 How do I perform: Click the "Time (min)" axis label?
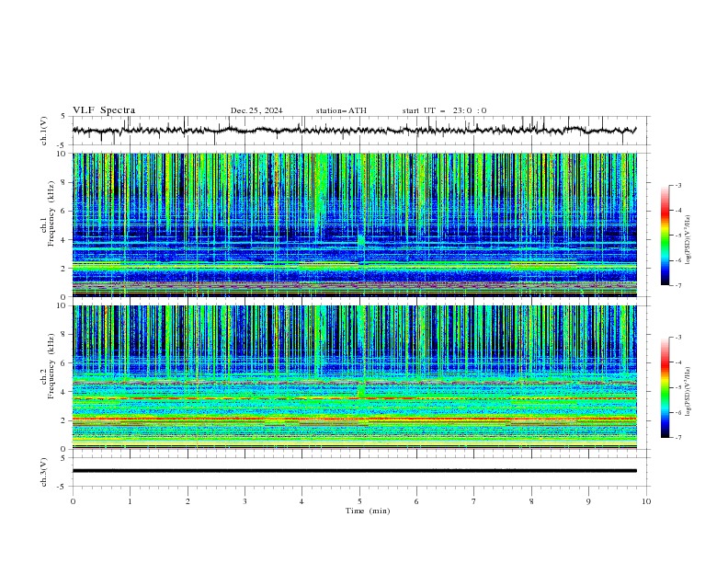point(368,511)
